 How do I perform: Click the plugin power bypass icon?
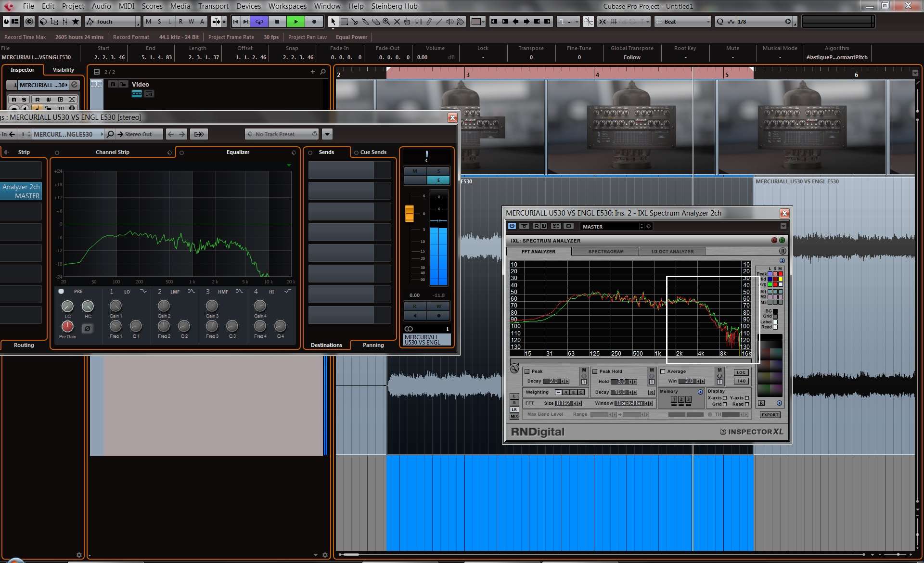512,226
